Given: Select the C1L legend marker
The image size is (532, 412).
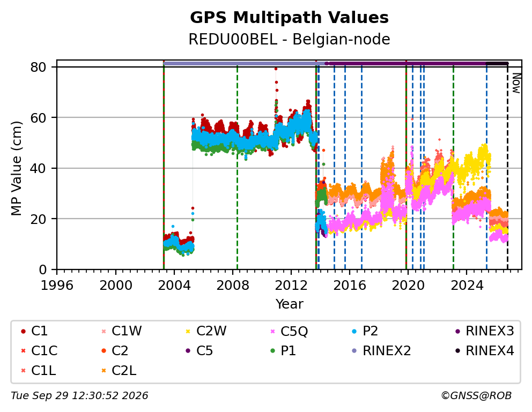Looking at the screenshot, I should click(23, 371).
